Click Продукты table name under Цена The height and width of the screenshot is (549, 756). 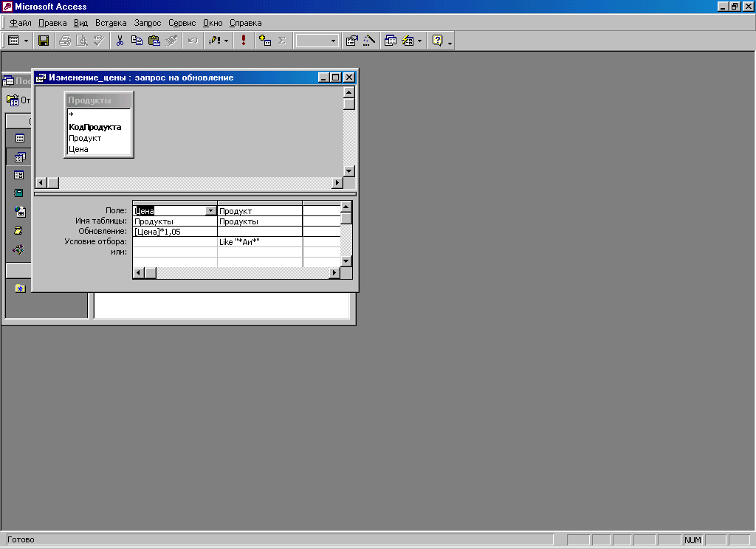coord(174,221)
